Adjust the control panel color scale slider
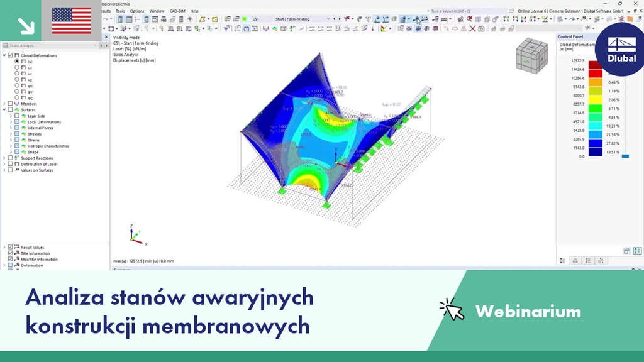The image size is (644, 362). 625,156
